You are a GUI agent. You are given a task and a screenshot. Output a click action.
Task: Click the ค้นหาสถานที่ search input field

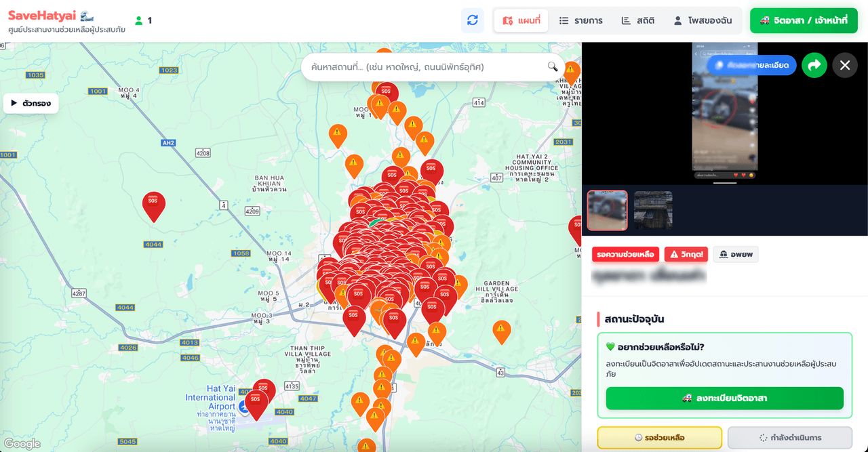[420, 67]
